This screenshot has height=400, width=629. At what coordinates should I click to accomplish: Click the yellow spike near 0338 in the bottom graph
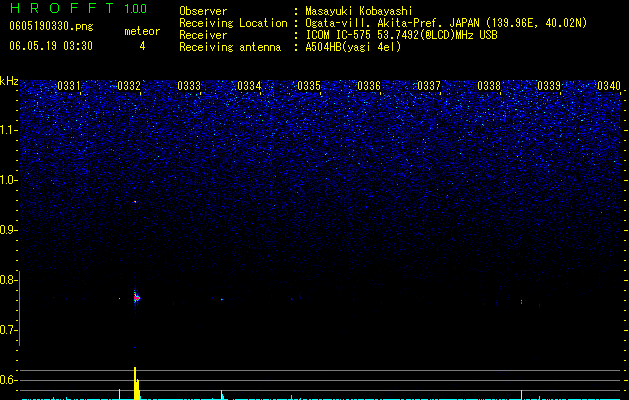[521, 394]
